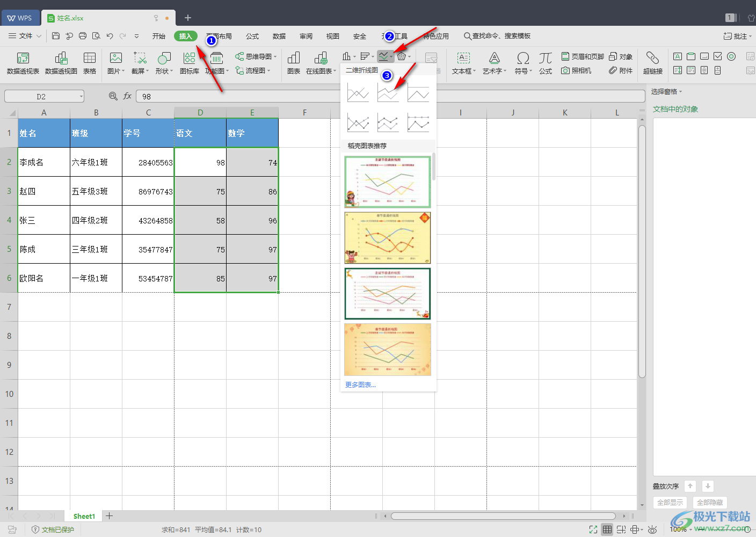Click the camera (照相机) tool

point(576,70)
